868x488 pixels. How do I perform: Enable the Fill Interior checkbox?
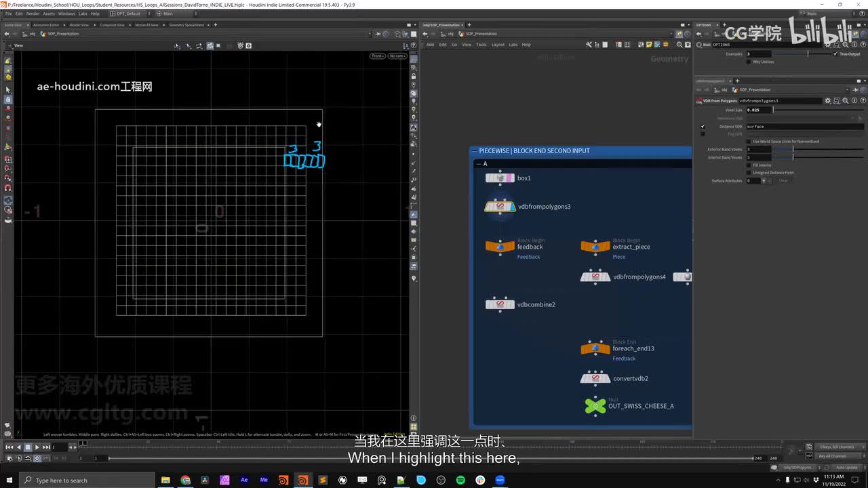[x=749, y=165]
